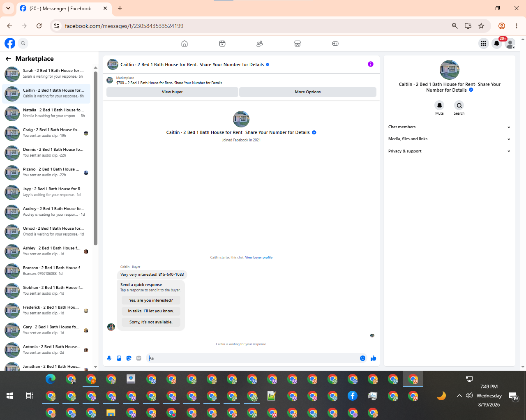Click the message text input field
Screen dimensions: 526x420
tap(253, 358)
